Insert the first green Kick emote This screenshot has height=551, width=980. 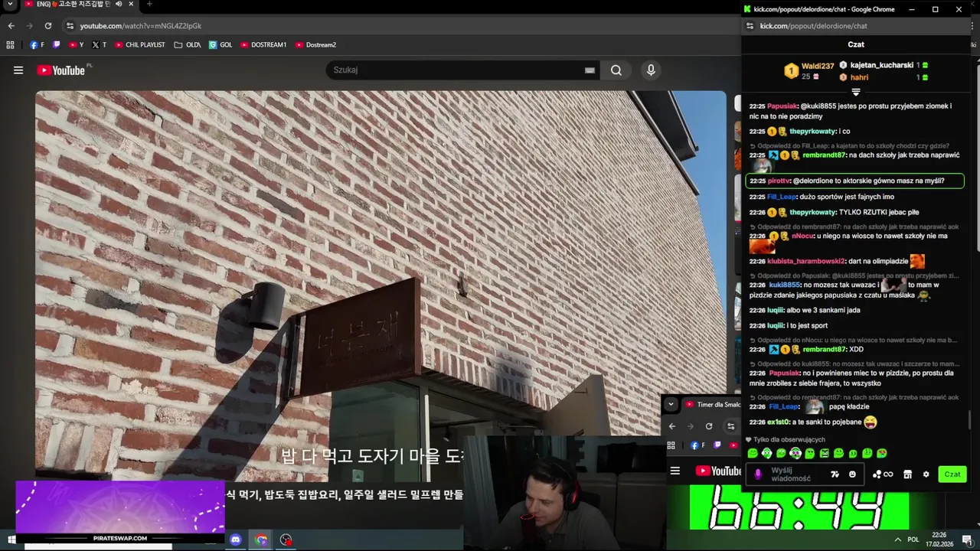753,454
